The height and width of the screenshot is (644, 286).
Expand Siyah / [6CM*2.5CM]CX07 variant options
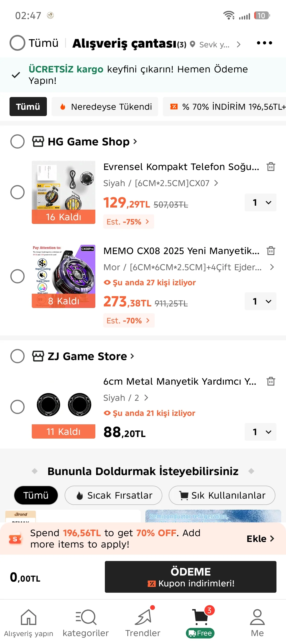pyautogui.click(x=160, y=183)
